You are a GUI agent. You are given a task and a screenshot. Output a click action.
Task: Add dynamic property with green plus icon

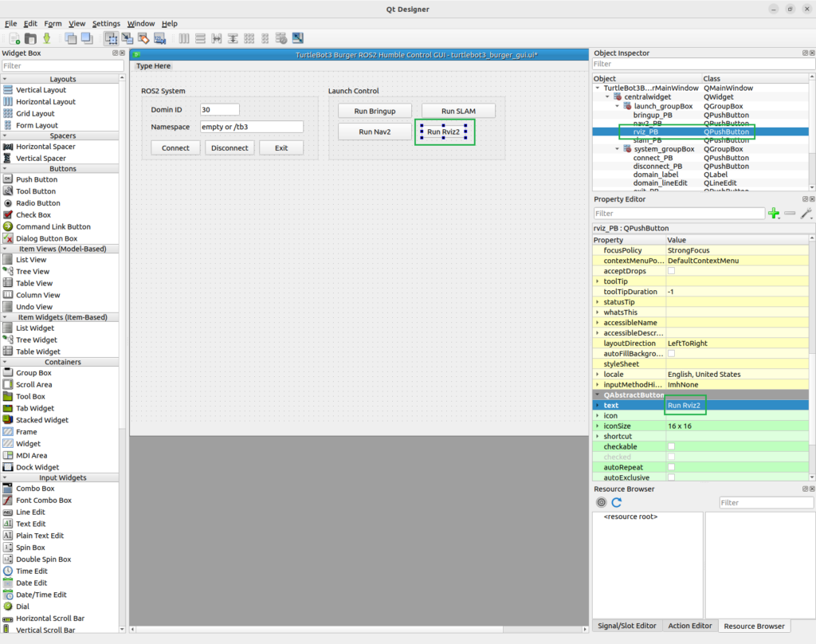(x=774, y=214)
